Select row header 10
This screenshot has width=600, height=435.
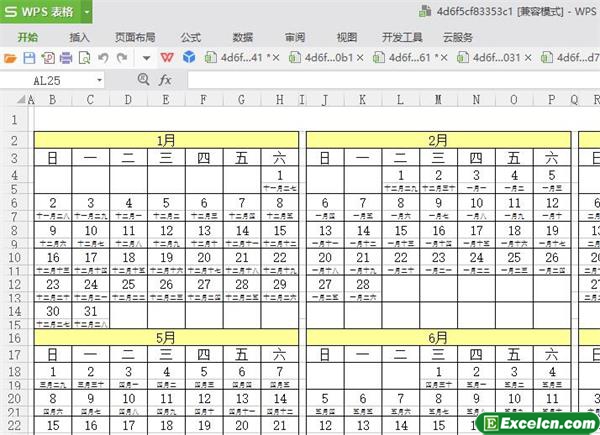point(14,257)
